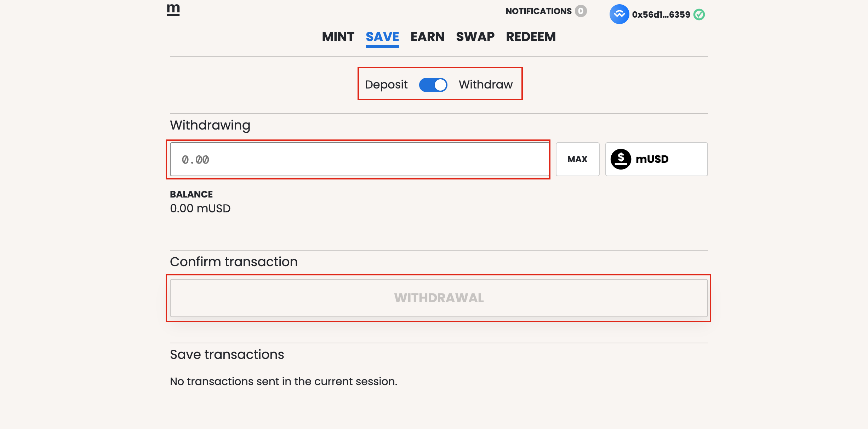Click the MAX amount button
Screen dimensions: 868x429
pyautogui.click(x=577, y=159)
